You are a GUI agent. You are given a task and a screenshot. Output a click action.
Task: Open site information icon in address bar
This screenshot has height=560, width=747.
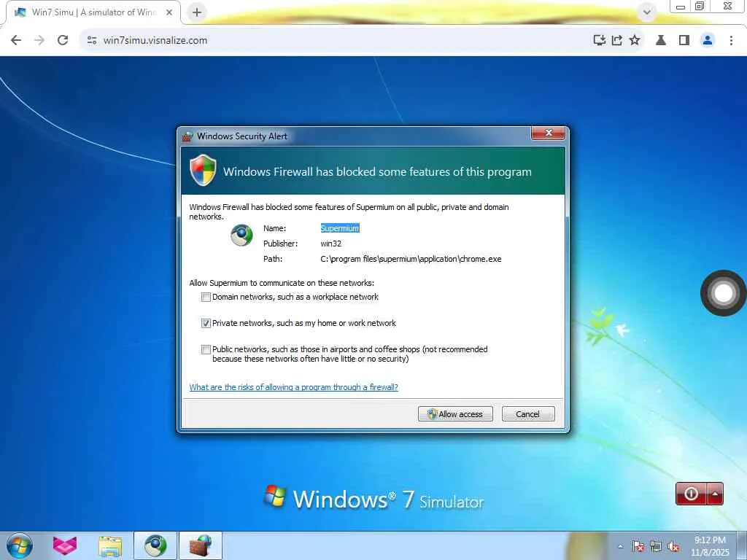(92, 41)
